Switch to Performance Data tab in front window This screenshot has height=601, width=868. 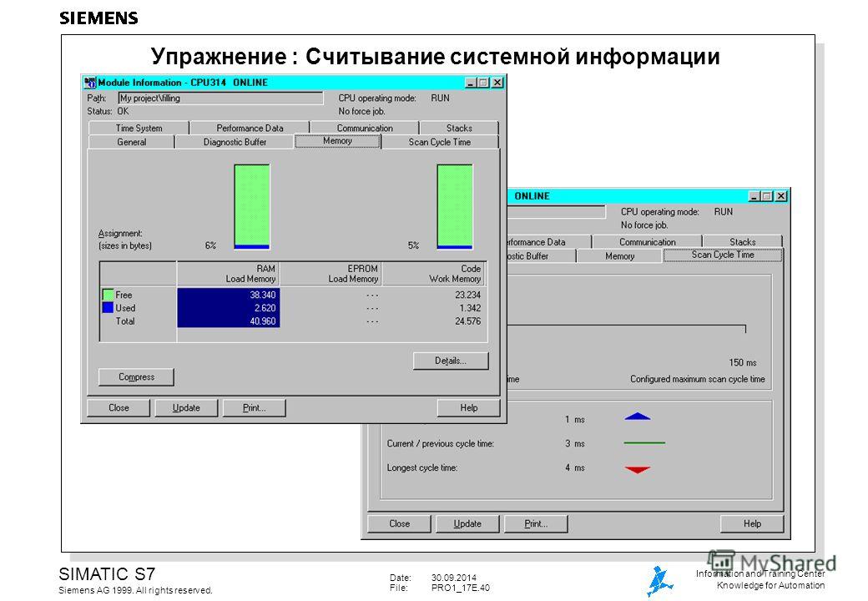[x=250, y=128]
